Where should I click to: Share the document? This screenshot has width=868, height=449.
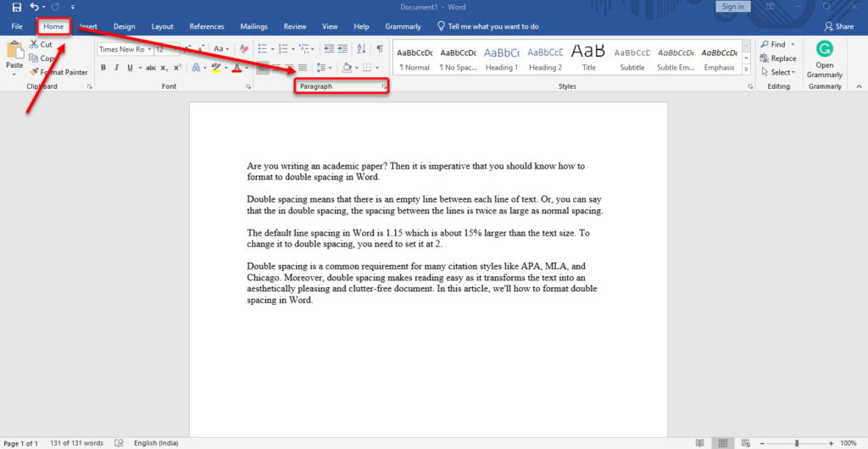(838, 26)
